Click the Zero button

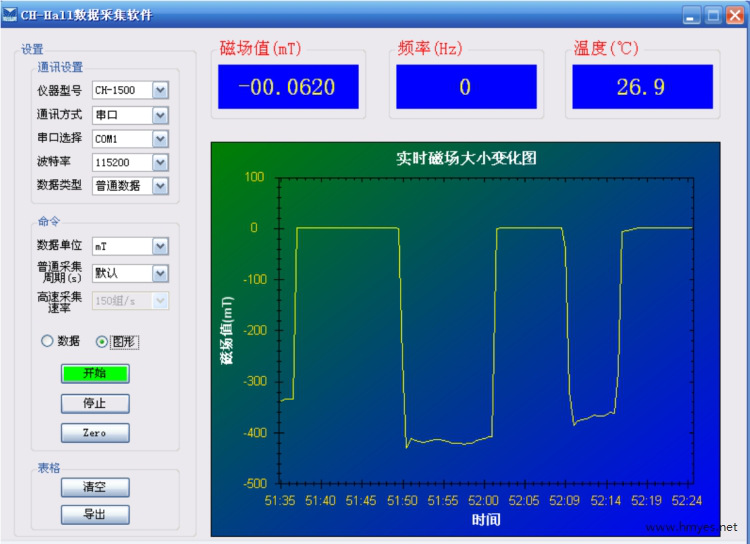pos(95,433)
